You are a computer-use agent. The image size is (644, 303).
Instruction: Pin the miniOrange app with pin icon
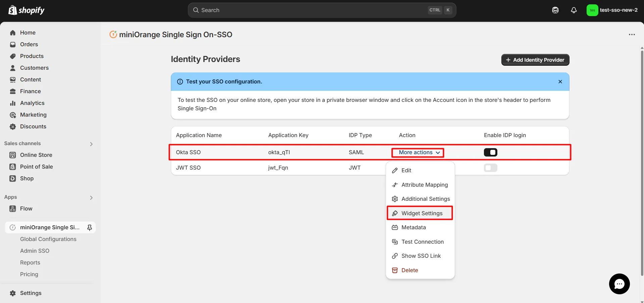pyautogui.click(x=90, y=228)
